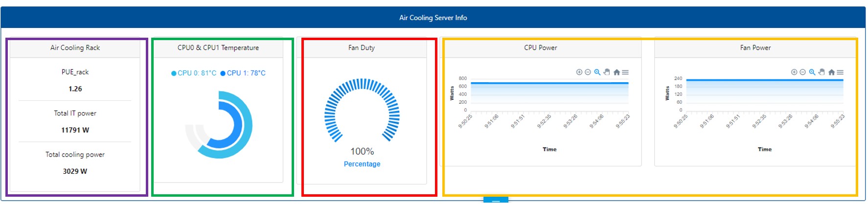Click the Fan Duty radial gauge
The height and width of the screenshot is (207, 868).
362,110
